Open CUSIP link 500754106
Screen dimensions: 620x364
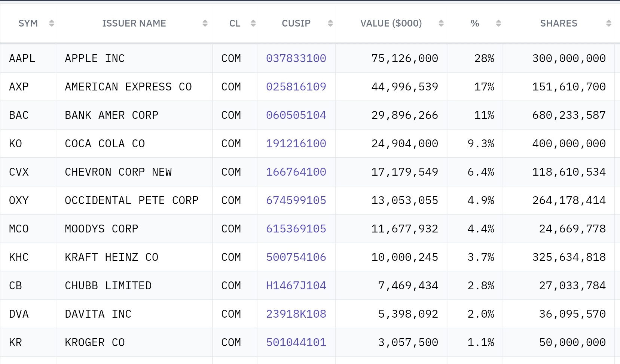(296, 257)
